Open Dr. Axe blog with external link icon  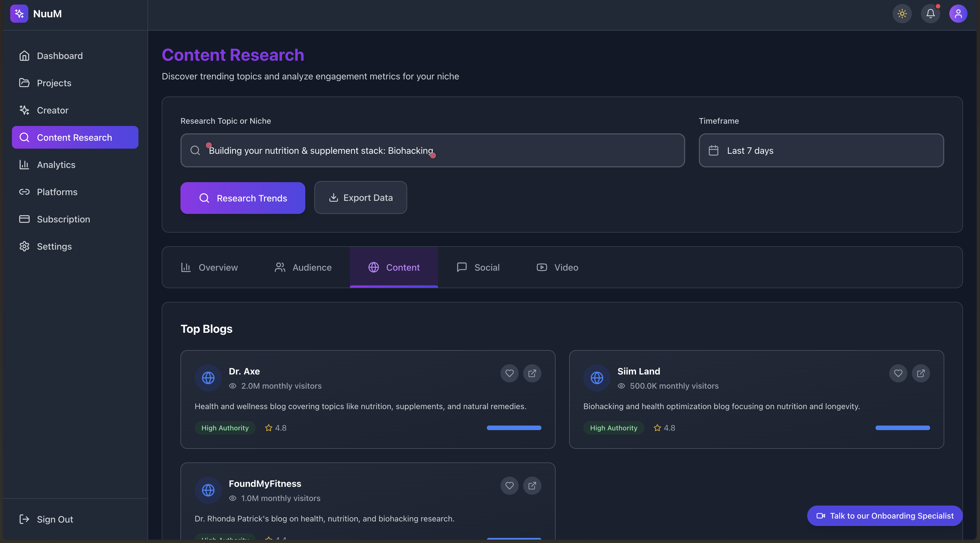tap(532, 373)
